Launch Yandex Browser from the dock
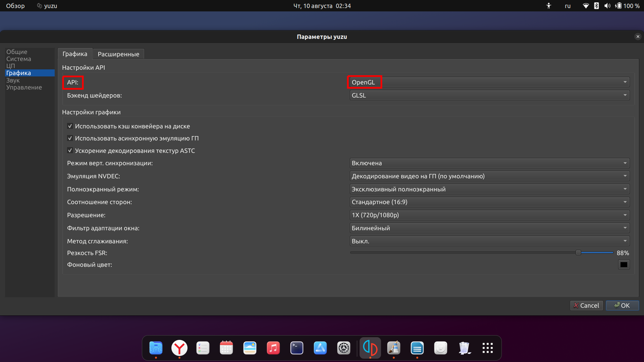This screenshot has width=644, height=362. [179, 348]
